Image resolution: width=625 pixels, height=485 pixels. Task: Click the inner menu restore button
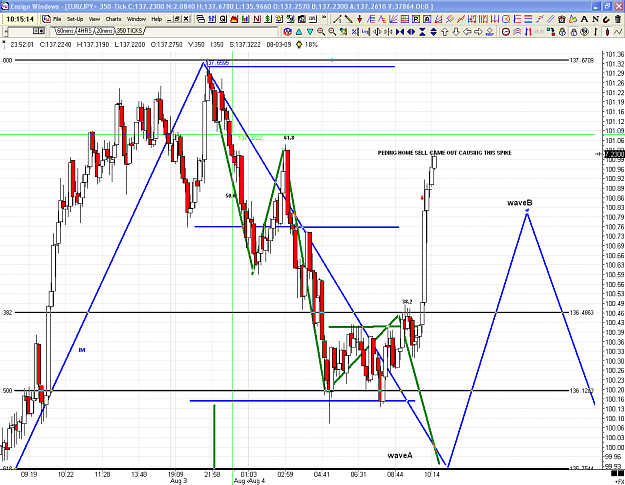(x=177, y=19)
